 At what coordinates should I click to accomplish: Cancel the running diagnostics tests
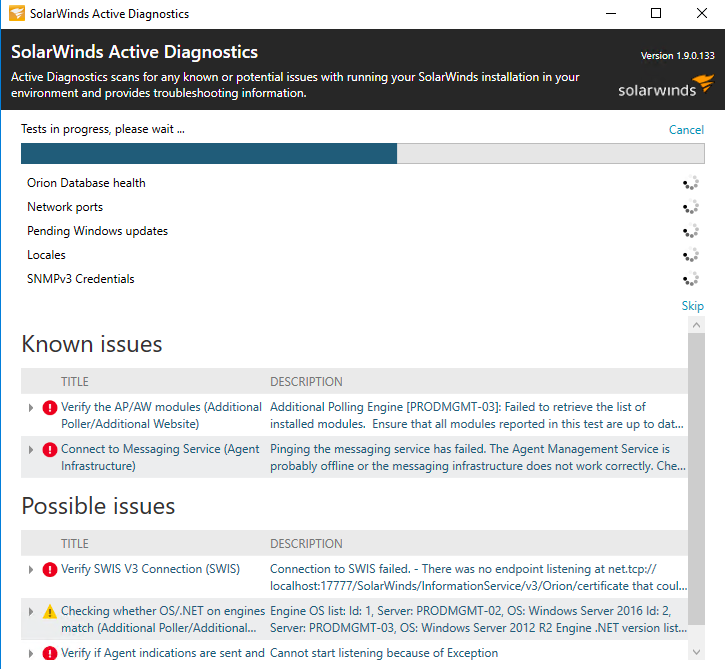[686, 130]
